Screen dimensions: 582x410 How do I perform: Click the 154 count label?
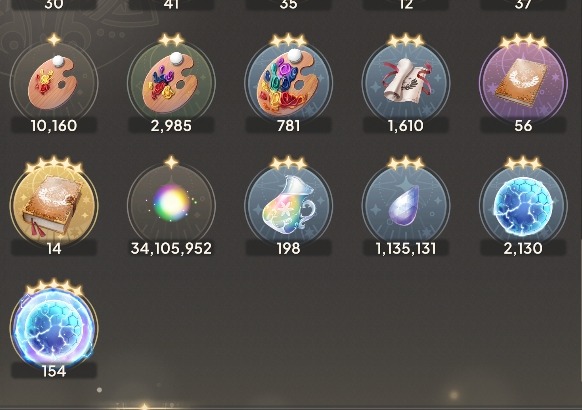(x=54, y=371)
